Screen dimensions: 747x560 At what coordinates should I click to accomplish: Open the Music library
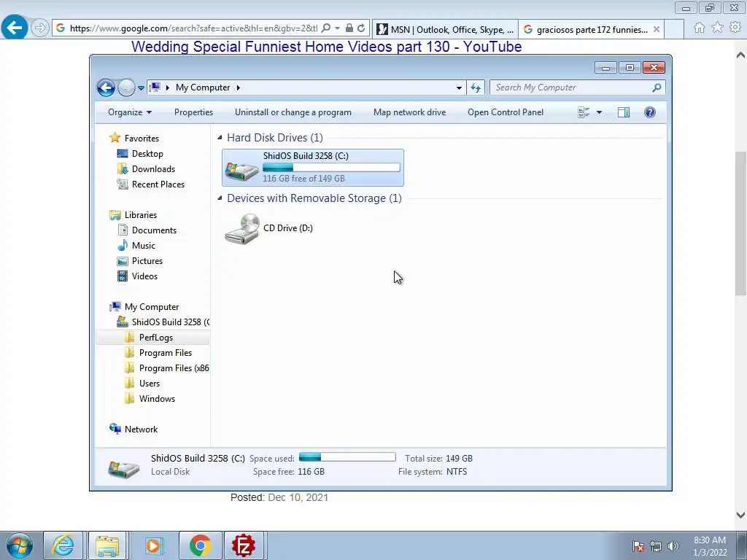pyautogui.click(x=144, y=246)
